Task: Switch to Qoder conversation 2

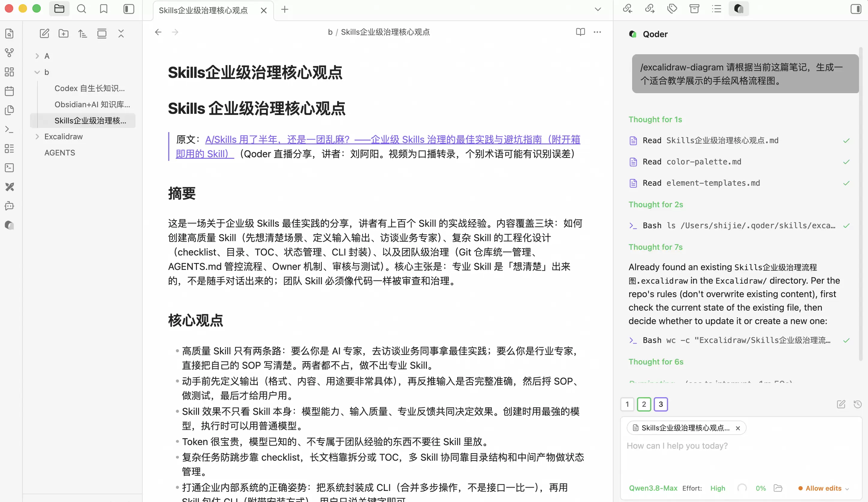Action: (x=644, y=404)
